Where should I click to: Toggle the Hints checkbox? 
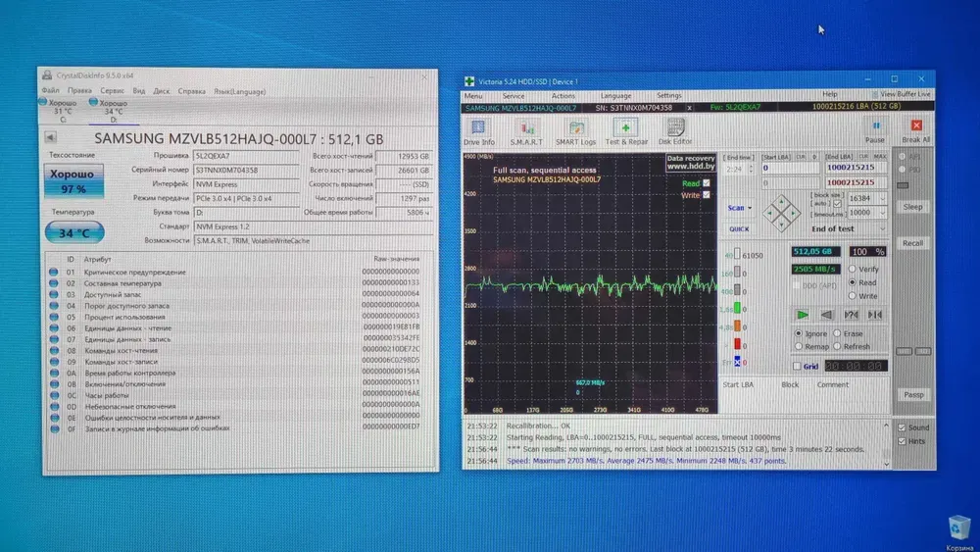pos(902,441)
